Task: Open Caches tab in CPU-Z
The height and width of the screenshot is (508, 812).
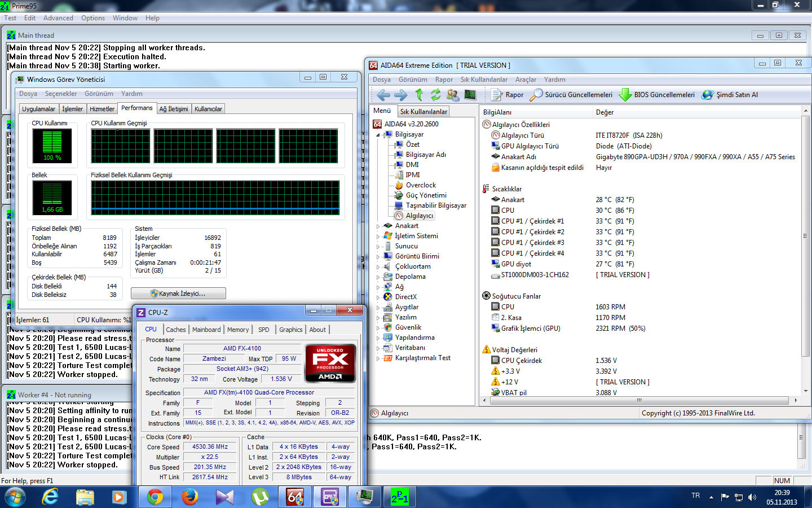Action: [x=176, y=330]
